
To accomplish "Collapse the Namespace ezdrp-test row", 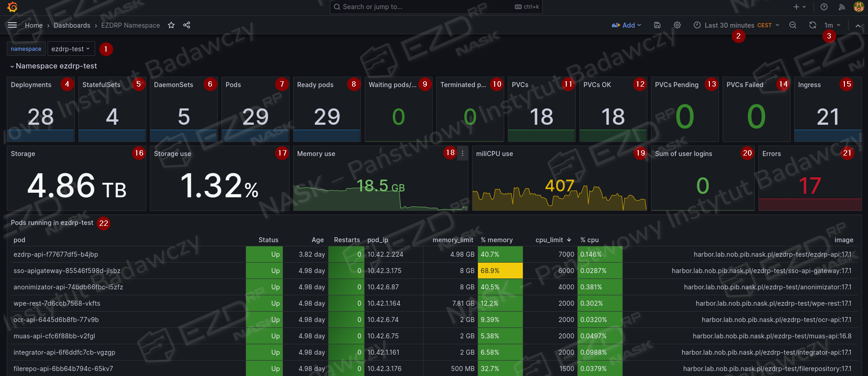I will click(x=12, y=66).
